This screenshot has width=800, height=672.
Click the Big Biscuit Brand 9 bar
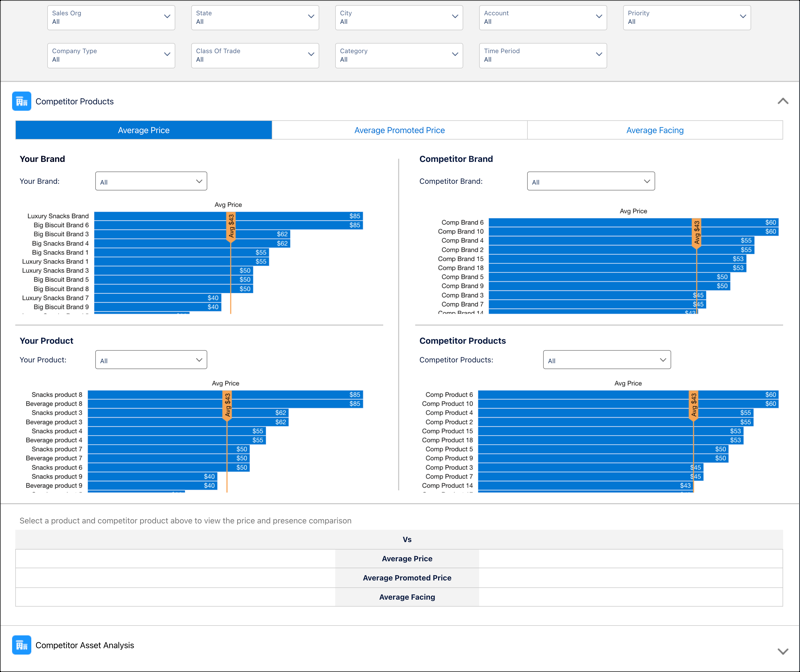click(x=158, y=307)
